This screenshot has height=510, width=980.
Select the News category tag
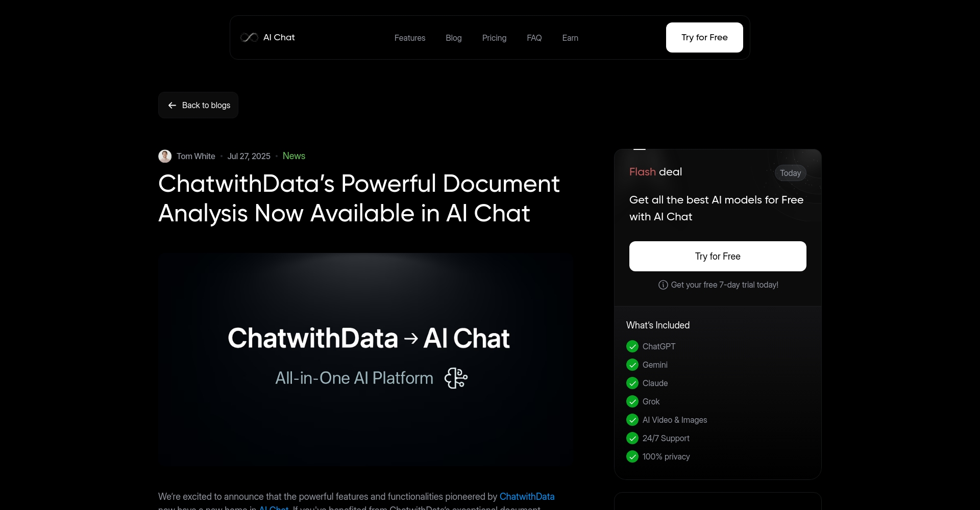coord(293,156)
